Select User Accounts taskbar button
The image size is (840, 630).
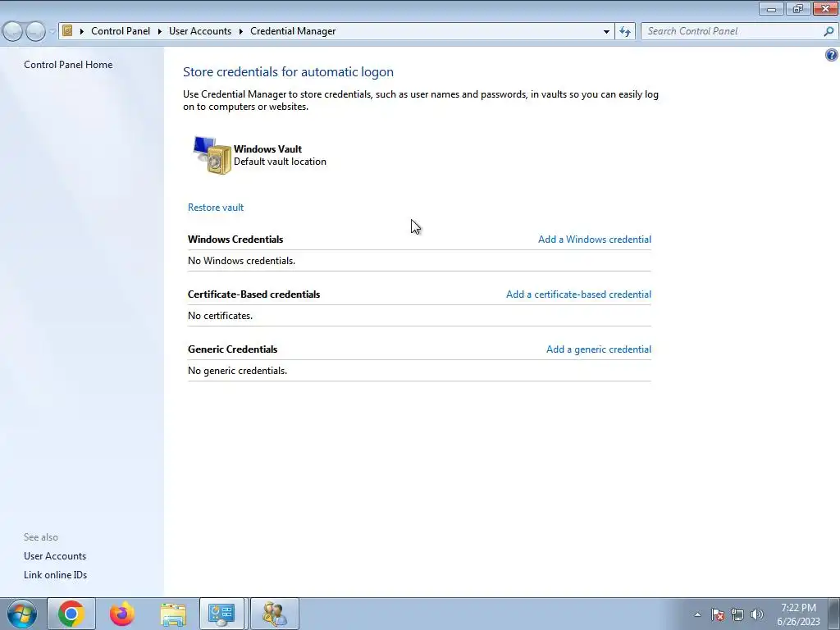pos(274,614)
